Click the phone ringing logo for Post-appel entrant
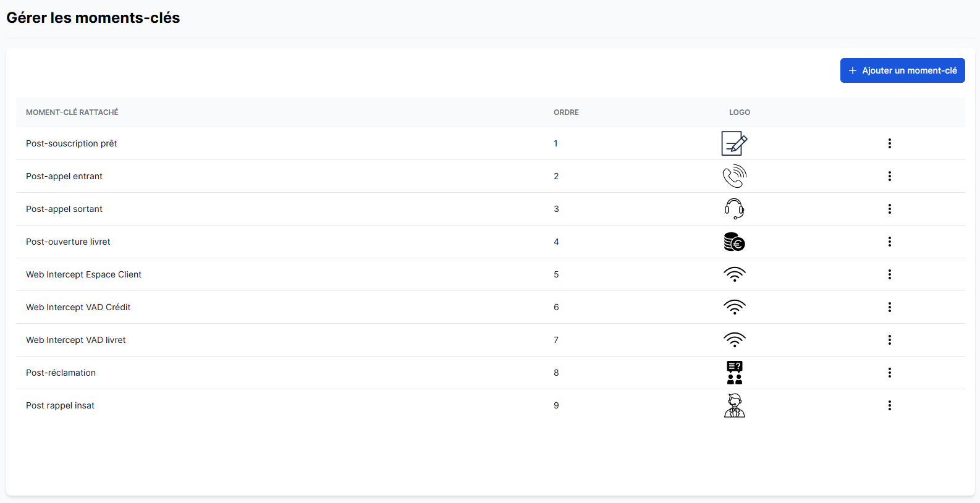The height and width of the screenshot is (503, 980). tap(734, 176)
